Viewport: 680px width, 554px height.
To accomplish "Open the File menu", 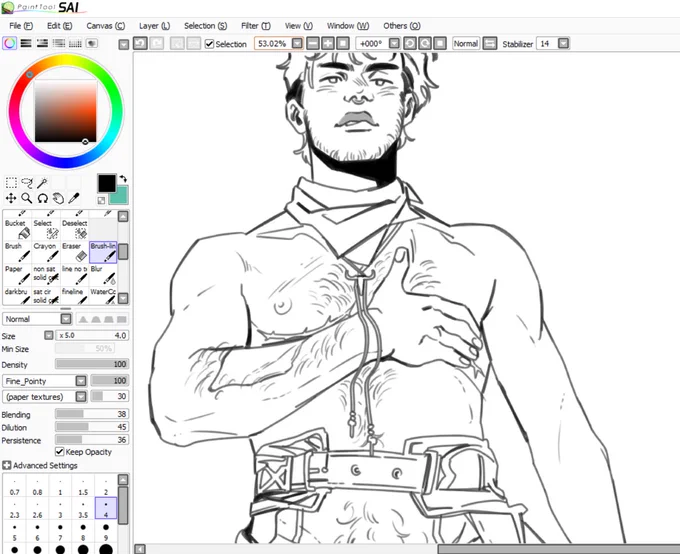I will click(x=21, y=26).
